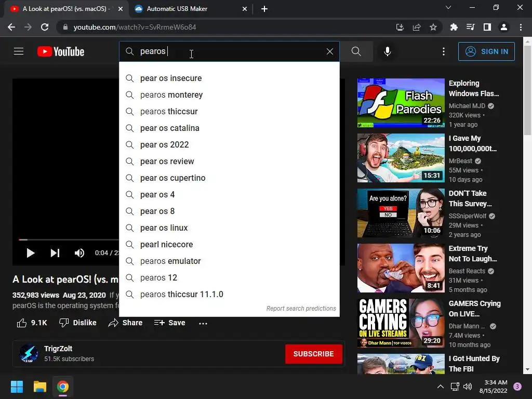Subscribe to TrigrZolt channel
The image size is (532, 399).
click(x=313, y=354)
